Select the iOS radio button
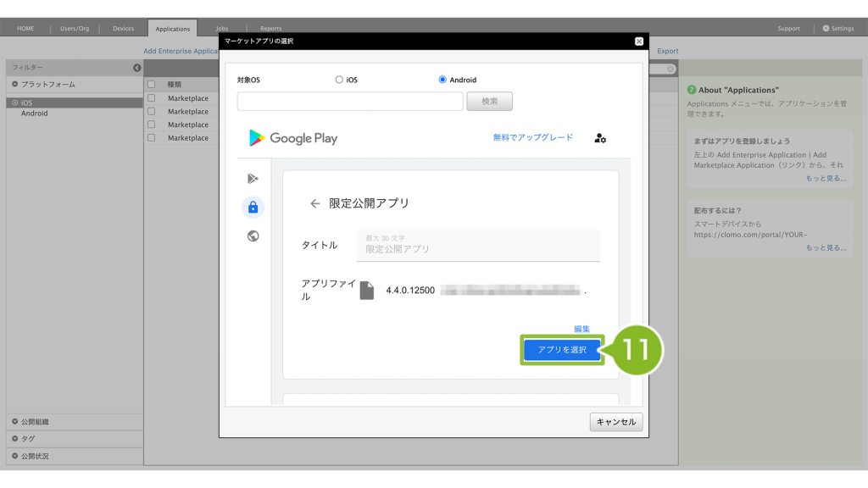The height and width of the screenshot is (488, 868). coord(340,80)
